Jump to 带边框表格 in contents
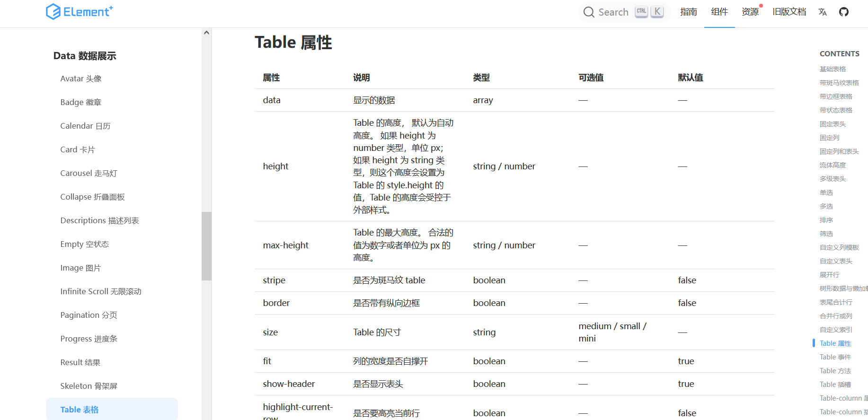 [836, 96]
